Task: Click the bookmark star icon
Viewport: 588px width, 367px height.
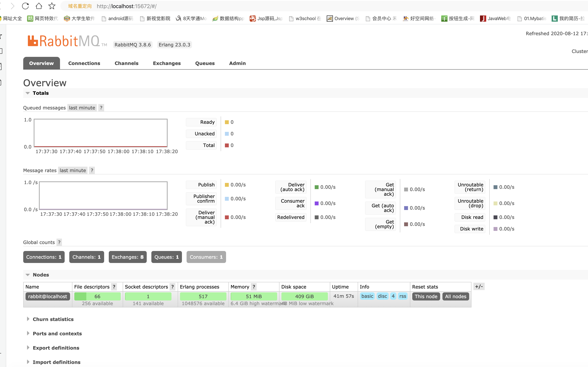Action: pyautogui.click(x=52, y=6)
